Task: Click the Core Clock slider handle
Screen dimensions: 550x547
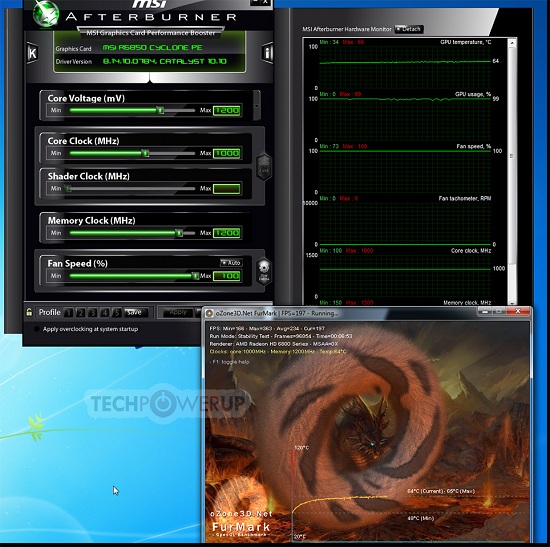Action: [x=145, y=153]
